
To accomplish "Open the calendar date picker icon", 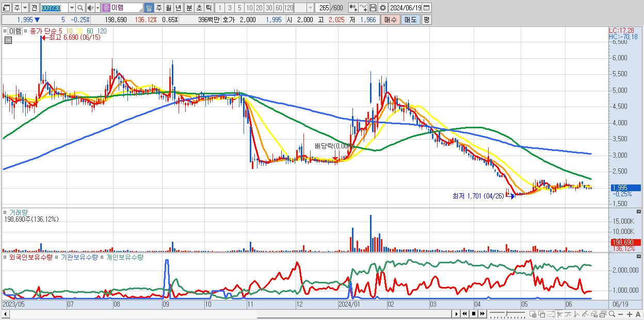I will (427, 8).
